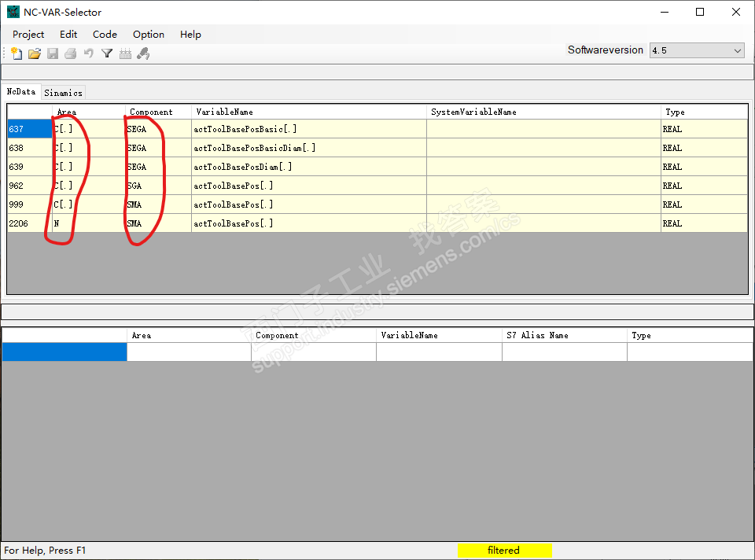The image size is (755, 560).
Task: Select row number 638
Action: [x=30, y=148]
